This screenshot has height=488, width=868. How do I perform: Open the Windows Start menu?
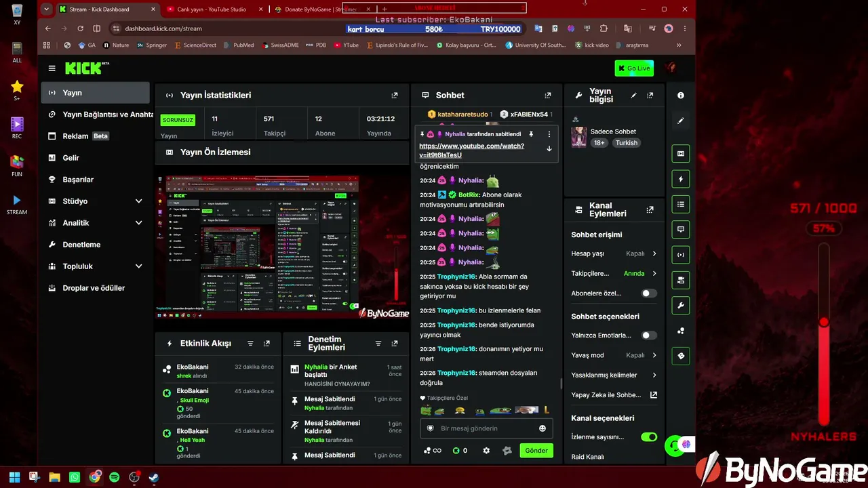pyautogui.click(x=14, y=477)
